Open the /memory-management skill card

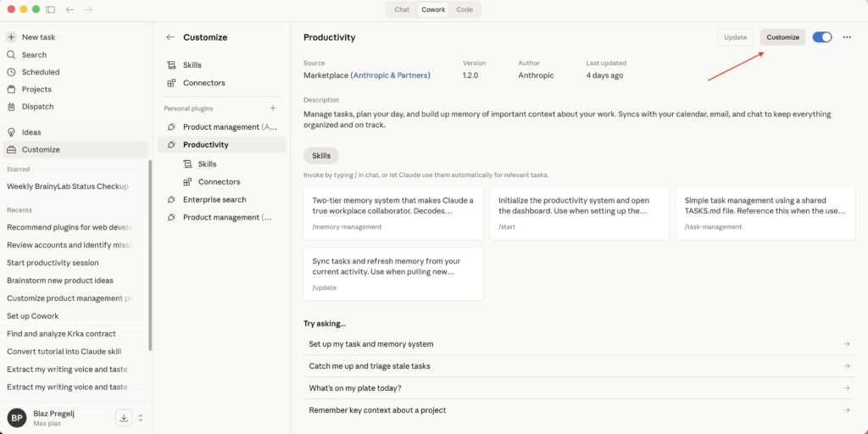393,213
